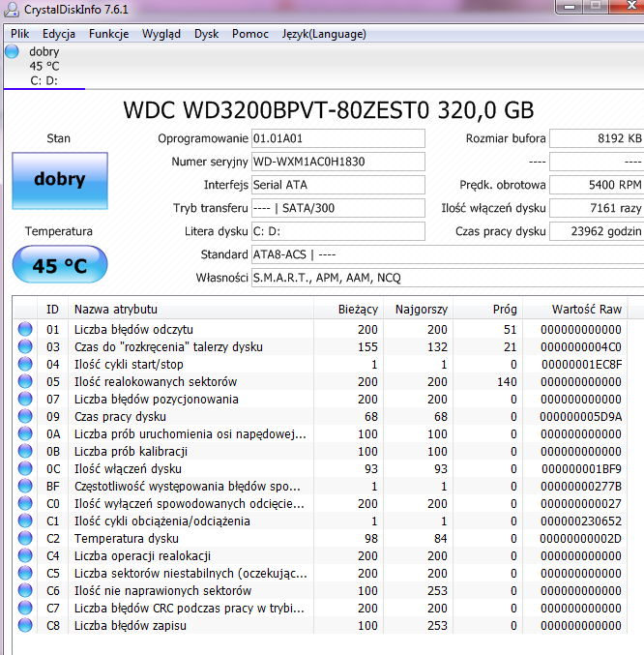Click status orb for attribute 04 start/stop cycles
This screenshot has height=655, width=644.
[25, 364]
